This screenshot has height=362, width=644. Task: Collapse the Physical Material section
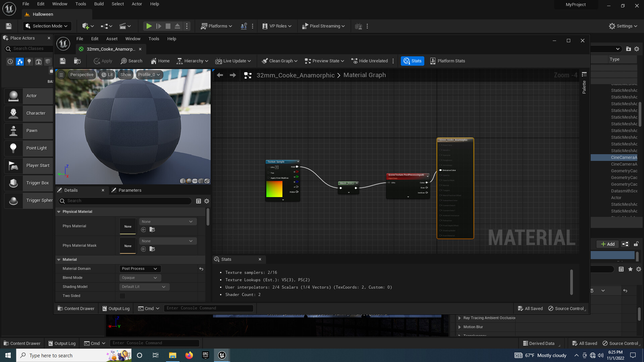coord(59,212)
